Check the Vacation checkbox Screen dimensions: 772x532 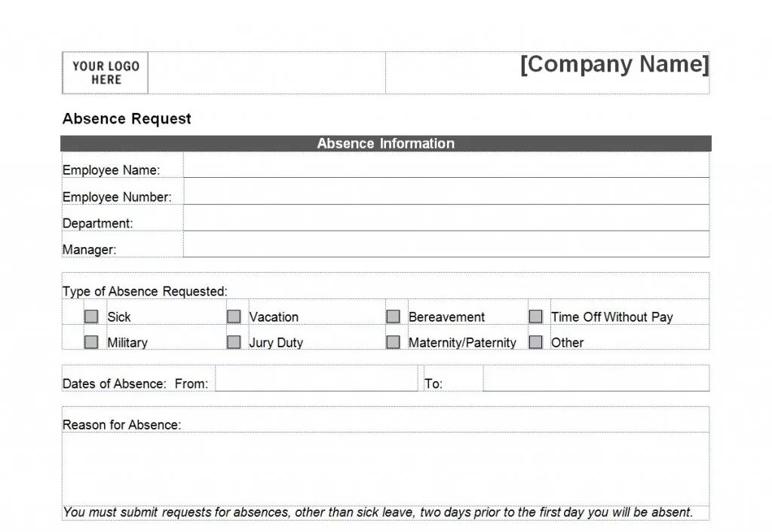click(x=234, y=316)
